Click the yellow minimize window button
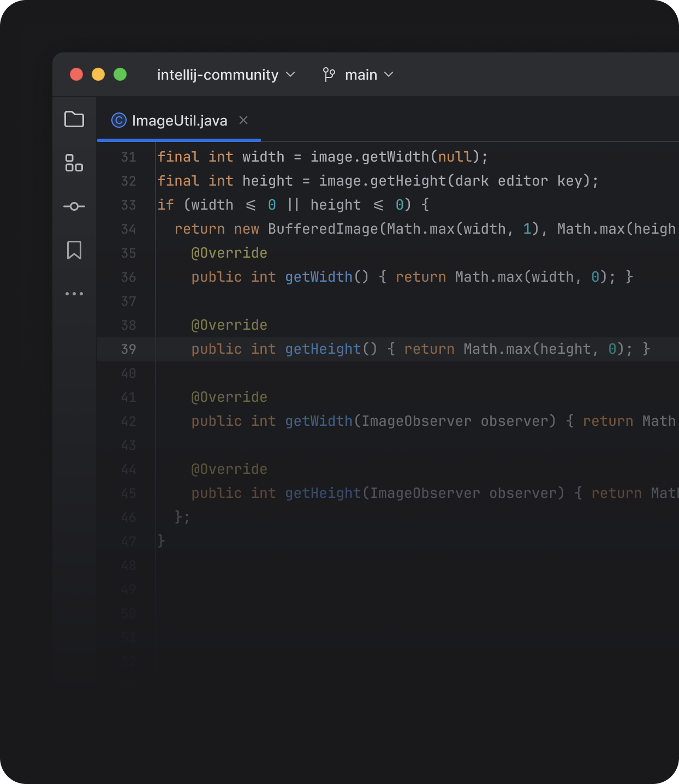This screenshot has height=784, width=679. (x=98, y=74)
